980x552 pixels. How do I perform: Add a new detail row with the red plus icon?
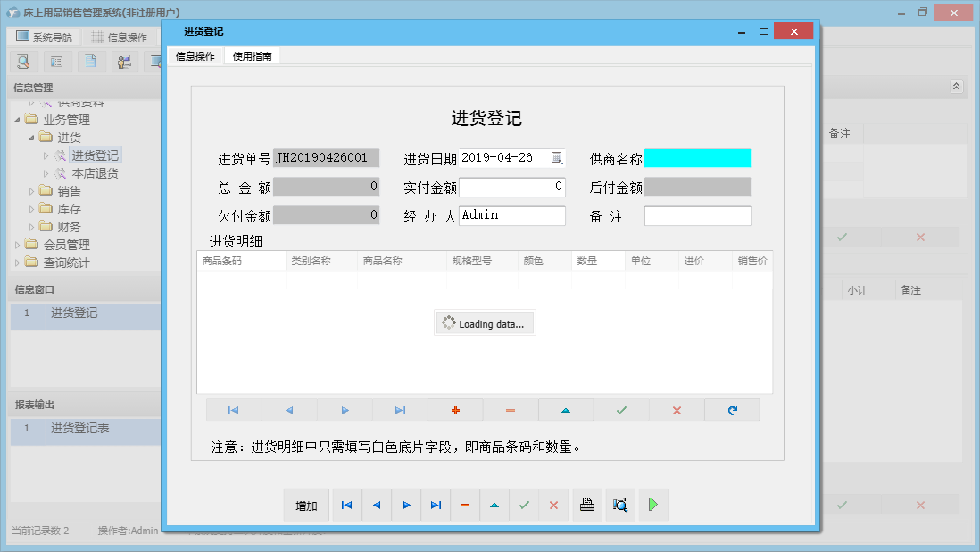click(x=455, y=409)
